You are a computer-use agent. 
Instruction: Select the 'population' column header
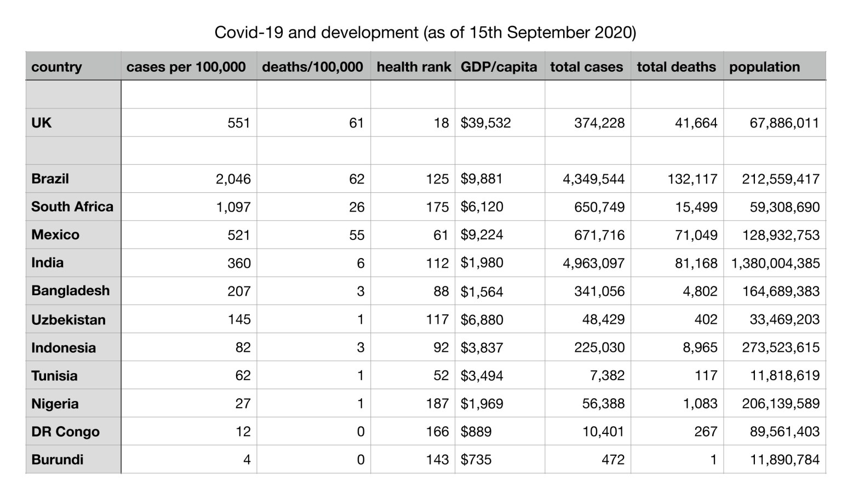[x=764, y=67]
